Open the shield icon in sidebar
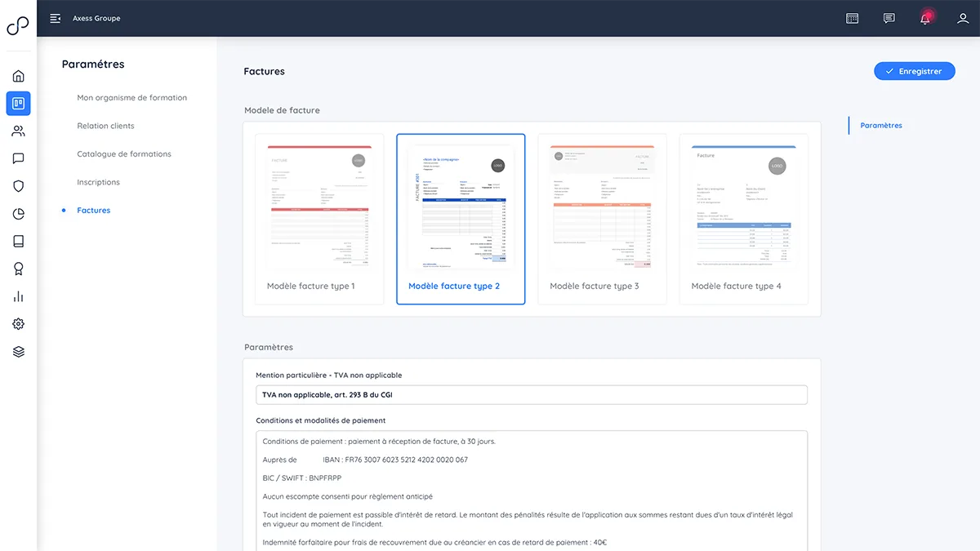This screenshot has height=551, width=980. point(18,186)
